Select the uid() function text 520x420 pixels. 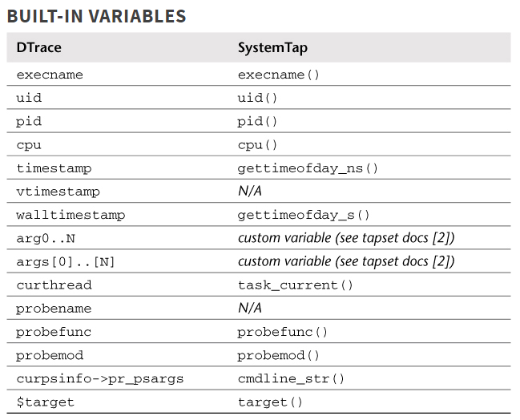pos(257,98)
